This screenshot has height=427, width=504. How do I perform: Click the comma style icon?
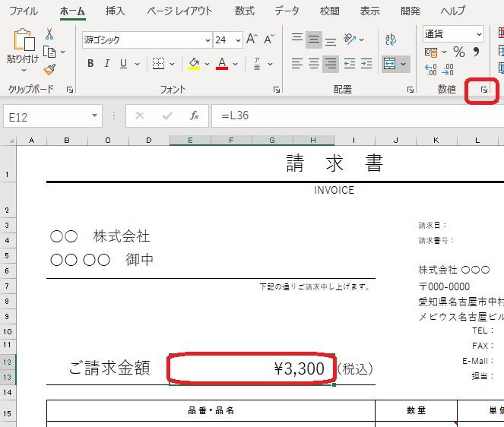tap(477, 52)
